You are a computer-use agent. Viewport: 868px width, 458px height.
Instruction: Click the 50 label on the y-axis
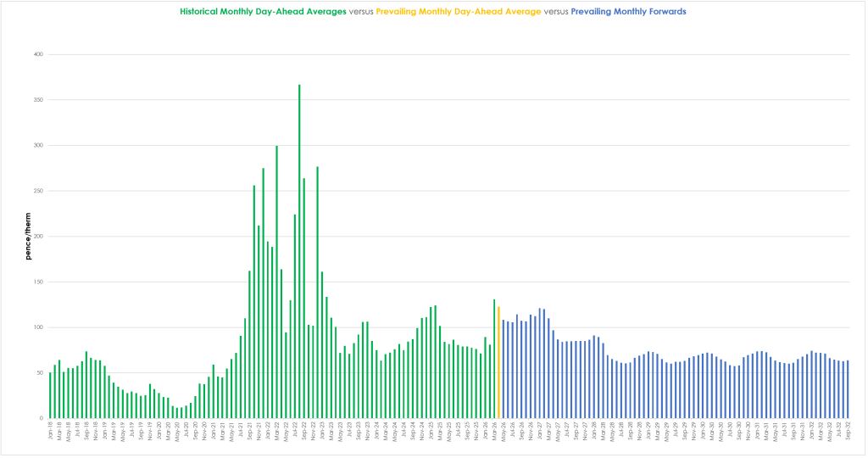(x=39, y=373)
